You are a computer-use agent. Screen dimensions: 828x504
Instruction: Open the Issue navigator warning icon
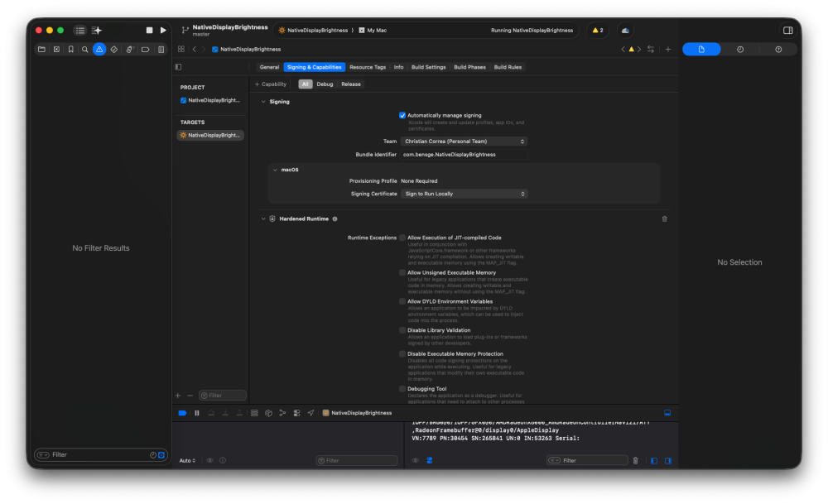coord(99,49)
